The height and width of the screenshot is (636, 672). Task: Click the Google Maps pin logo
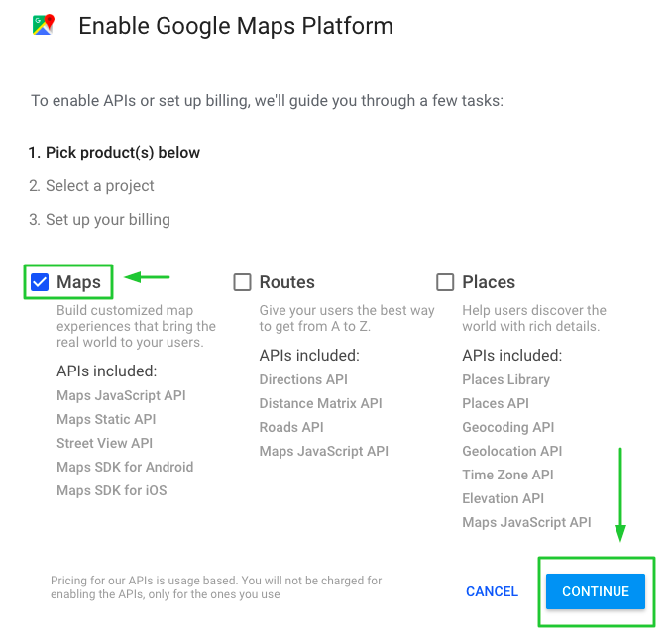coord(43,26)
